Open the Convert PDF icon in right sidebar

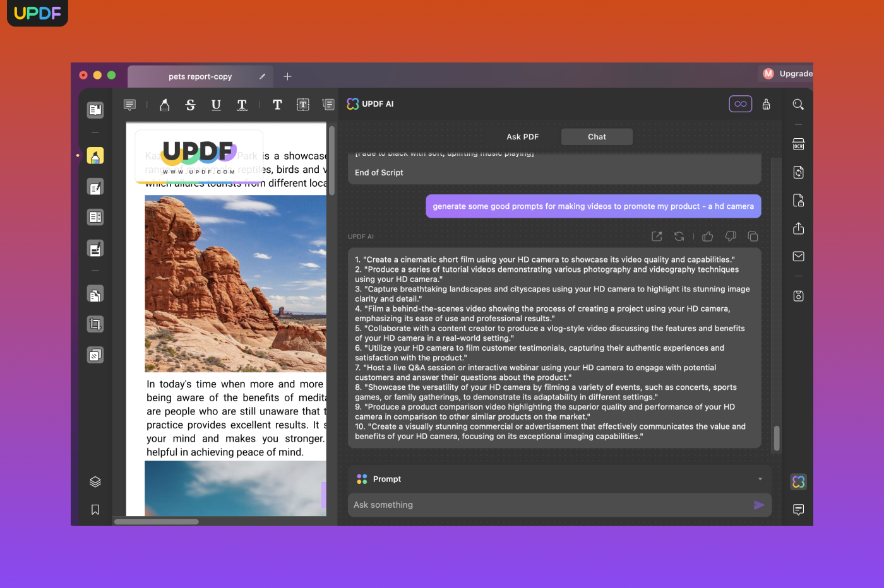point(798,172)
